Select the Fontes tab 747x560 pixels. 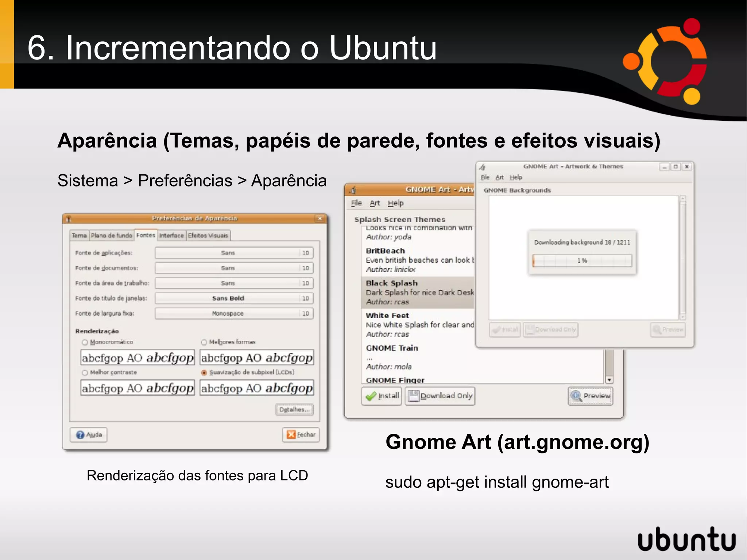pyautogui.click(x=146, y=235)
